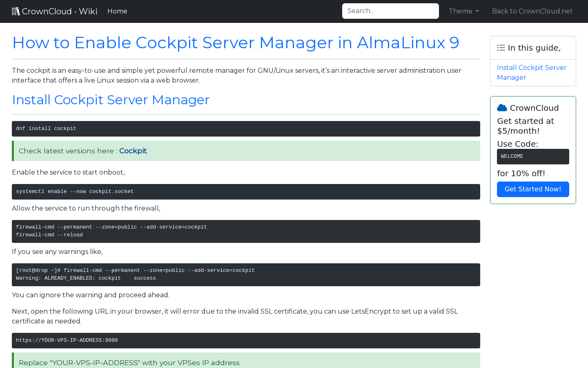Click the page title heading link
588x368 pixels.
coord(236,43)
